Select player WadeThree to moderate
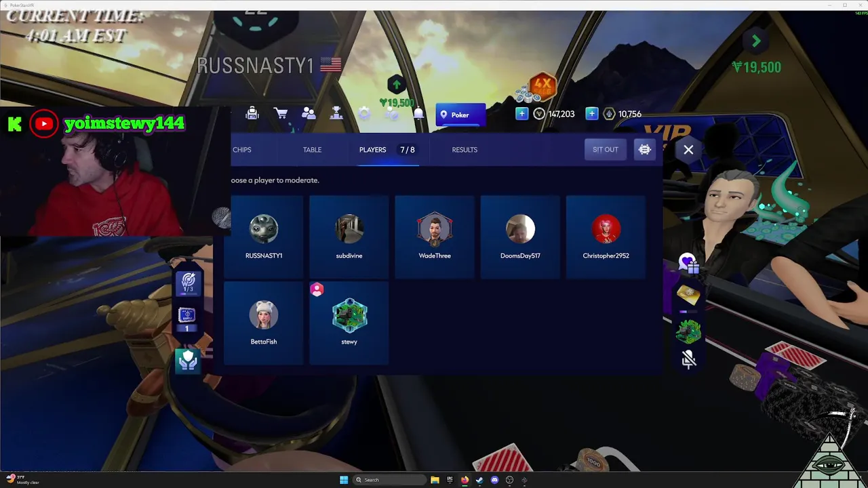Screen dimensions: 868x488 (x=434, y=237)
